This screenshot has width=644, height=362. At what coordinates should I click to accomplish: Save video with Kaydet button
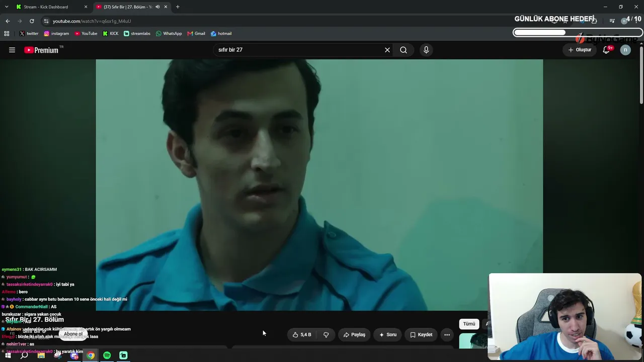421,334
